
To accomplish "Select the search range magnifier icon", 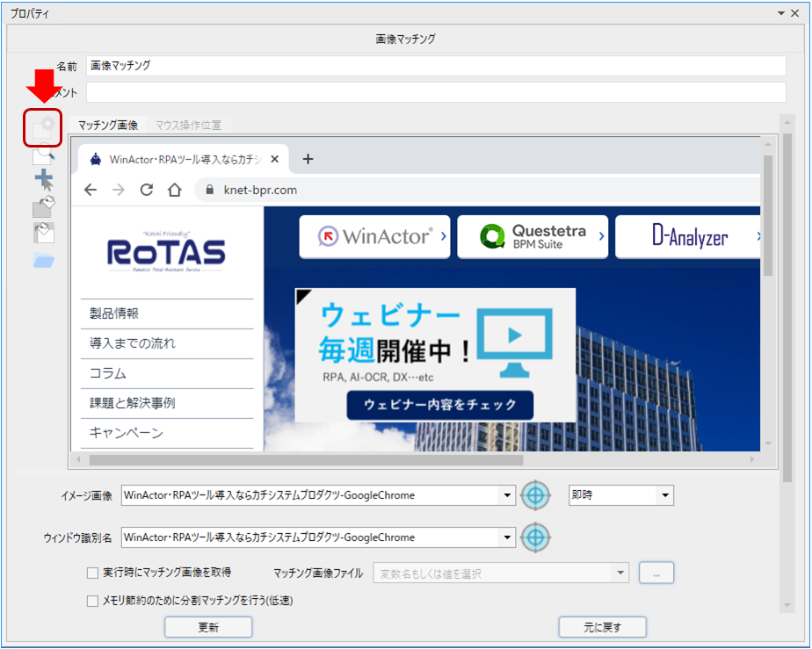I will pyautogui.click(x=44, y=154).
